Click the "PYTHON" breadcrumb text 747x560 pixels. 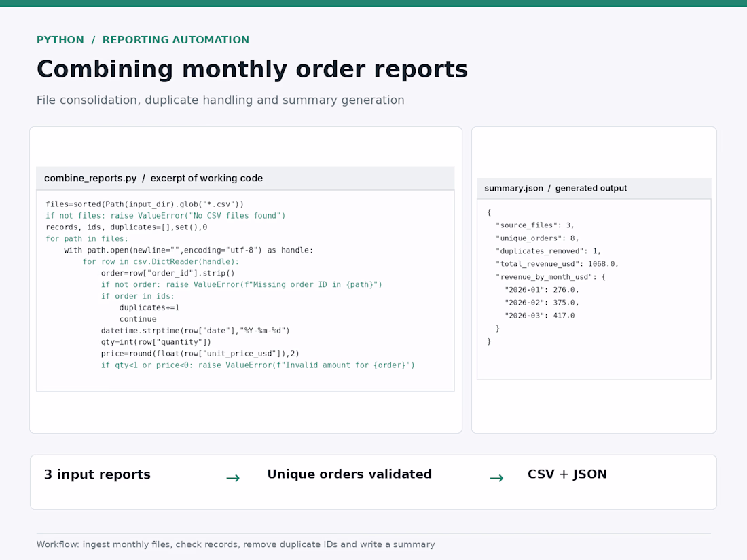pyautogui.click(x=60, y=39)
